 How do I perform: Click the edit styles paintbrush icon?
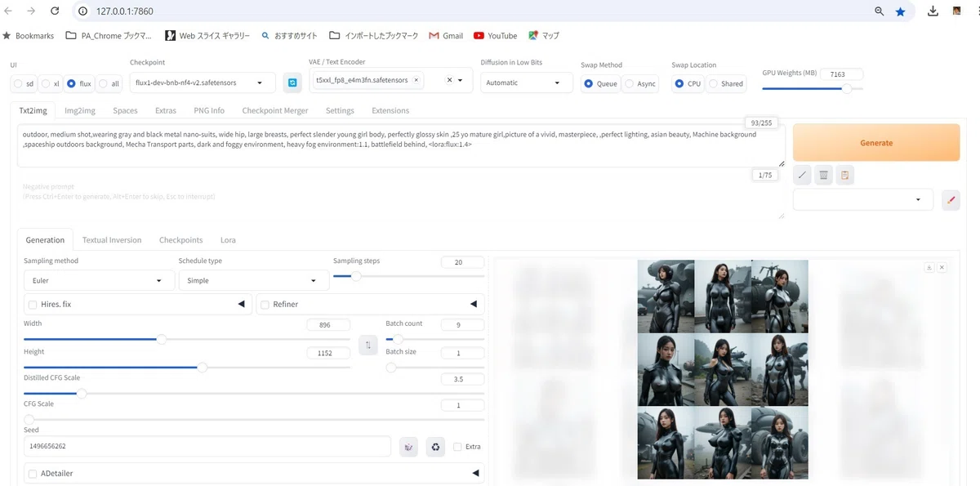pos(951,199)
